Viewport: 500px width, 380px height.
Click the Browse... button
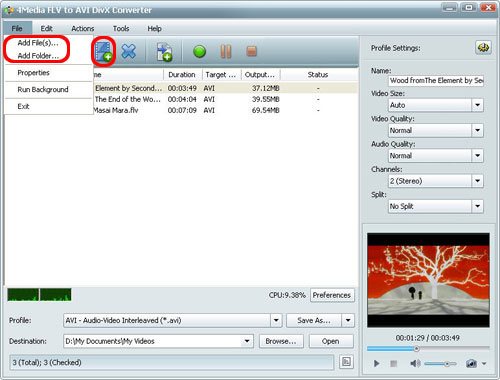click(281, 341)
